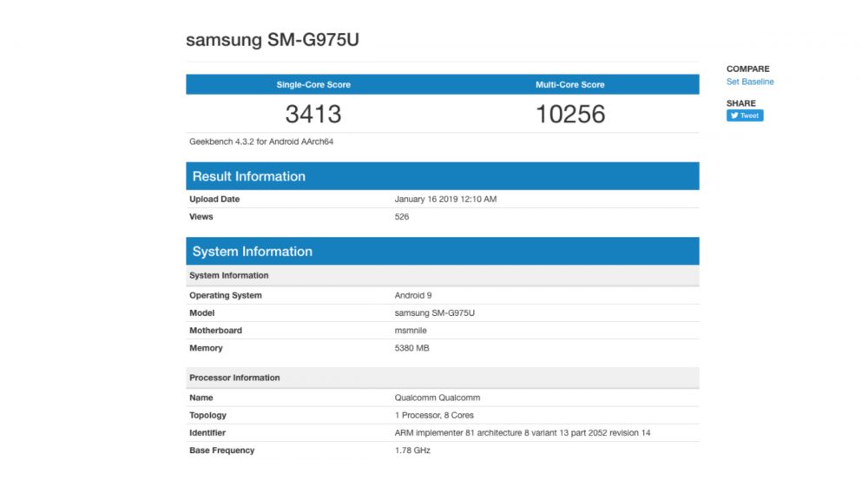Select the single-core score value 3413
This screenshot has width=868, height=486.
click(313, 114)
